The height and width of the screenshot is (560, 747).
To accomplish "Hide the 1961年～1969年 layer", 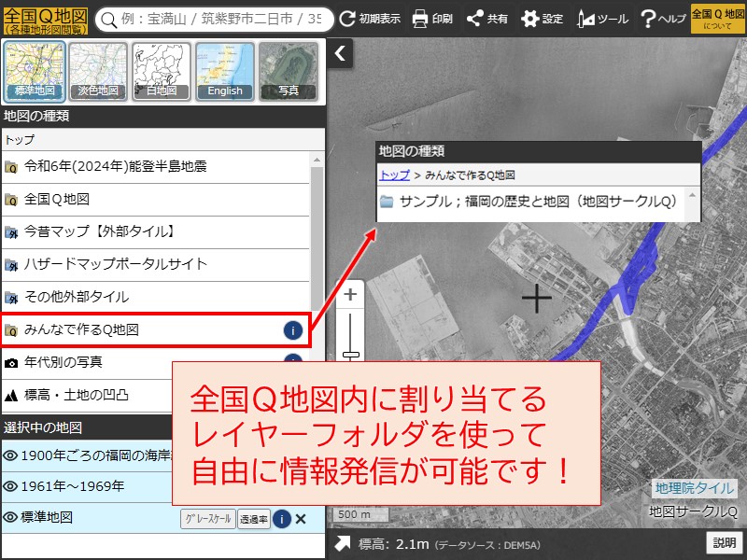I will [11, 486].
